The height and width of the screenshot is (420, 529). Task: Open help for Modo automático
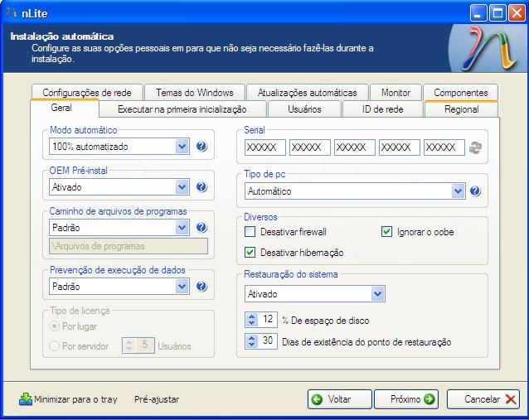[x=201, y=147]
